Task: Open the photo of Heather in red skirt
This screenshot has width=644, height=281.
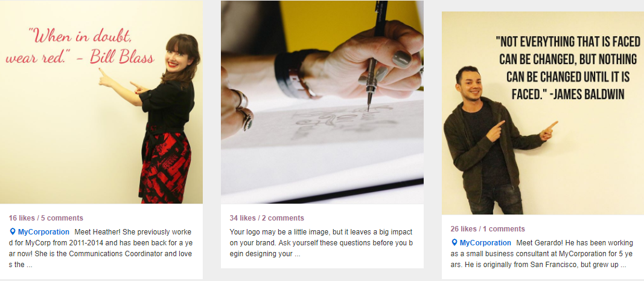Action: pyautogui.click(x=101, y=102)
